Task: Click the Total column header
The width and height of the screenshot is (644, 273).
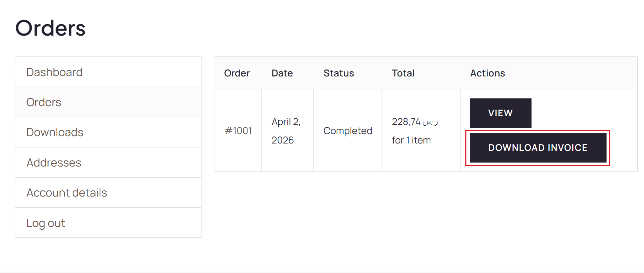Action: click(x=403, y=73)
